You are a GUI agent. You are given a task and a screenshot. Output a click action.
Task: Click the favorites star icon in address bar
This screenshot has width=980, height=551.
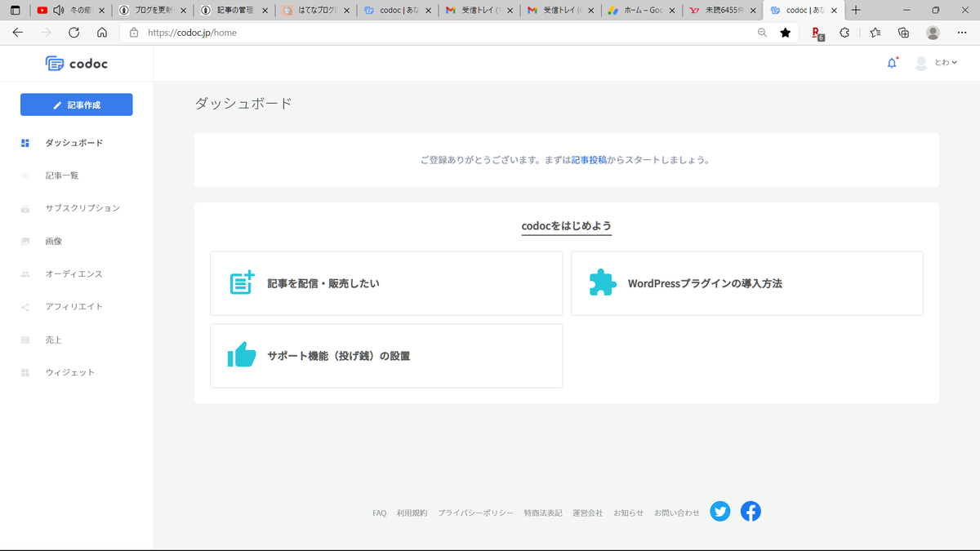pyautogui.click(x=786, y=33)
